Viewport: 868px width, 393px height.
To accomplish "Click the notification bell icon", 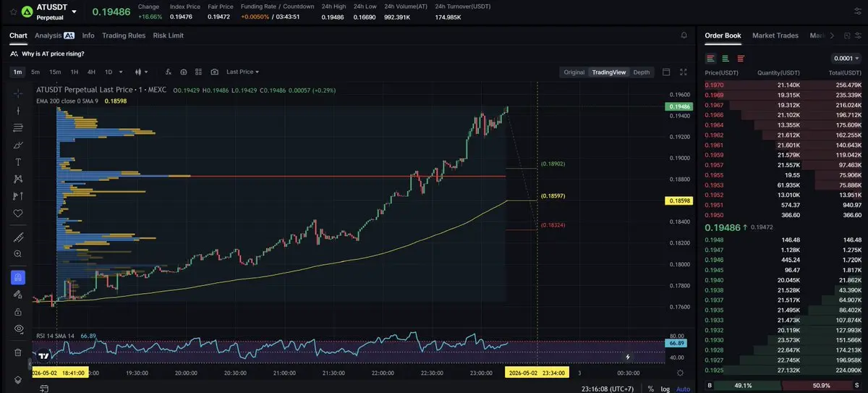I will pyautogui.click(x=684, y=35).
